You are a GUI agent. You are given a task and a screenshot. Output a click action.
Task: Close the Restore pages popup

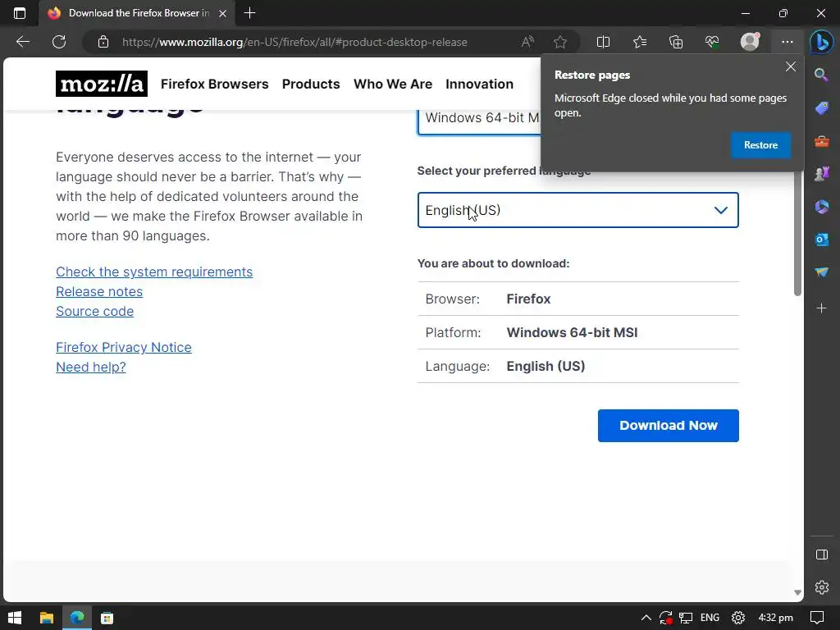point(790,67)
